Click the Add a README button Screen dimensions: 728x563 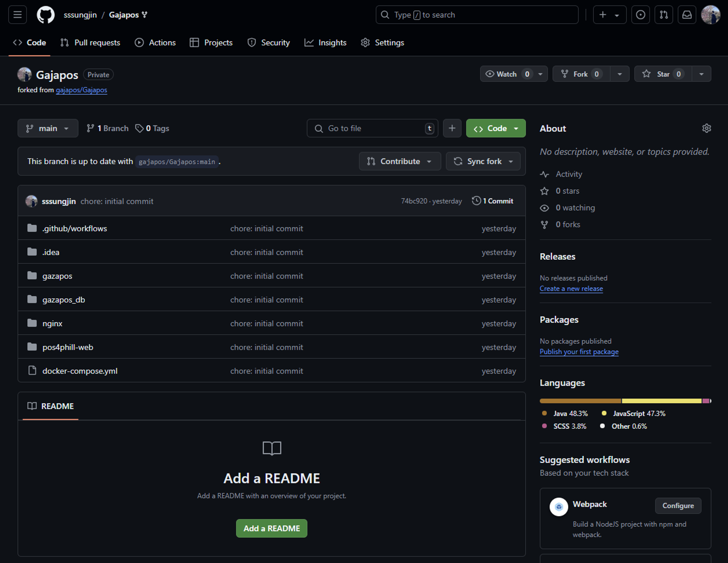tap(272, 528)
